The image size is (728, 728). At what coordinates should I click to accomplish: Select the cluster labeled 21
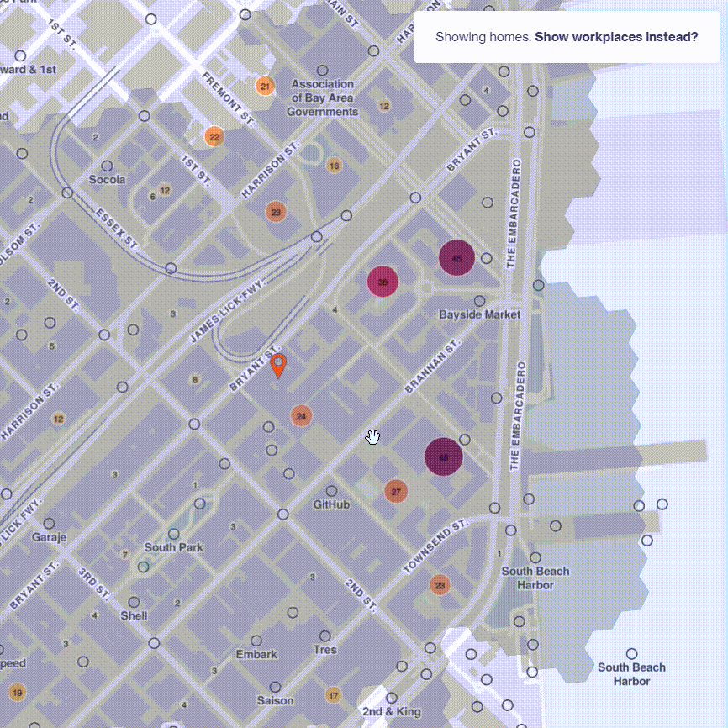pos(265,87)
